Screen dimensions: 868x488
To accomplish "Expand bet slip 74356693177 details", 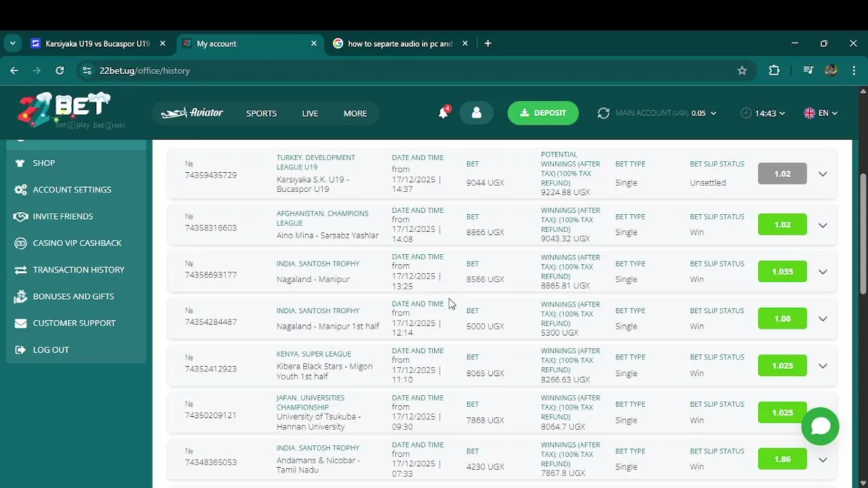I will point(823,272).
